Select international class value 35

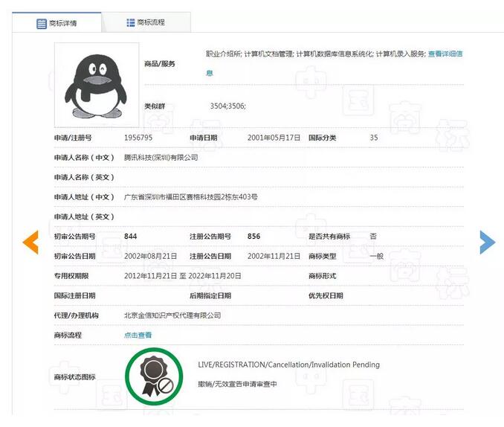[x=373, y=138]
